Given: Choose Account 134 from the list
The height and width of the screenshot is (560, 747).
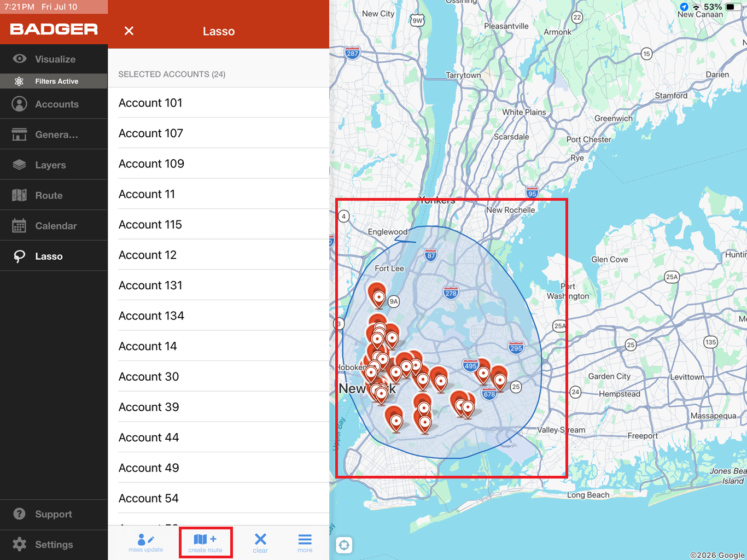Looking at the screenshot, I should coord(219,316).
